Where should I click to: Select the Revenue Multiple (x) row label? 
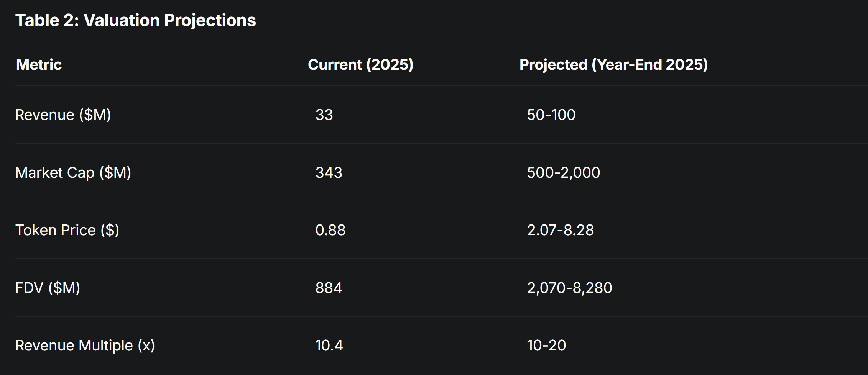point(85,346)
